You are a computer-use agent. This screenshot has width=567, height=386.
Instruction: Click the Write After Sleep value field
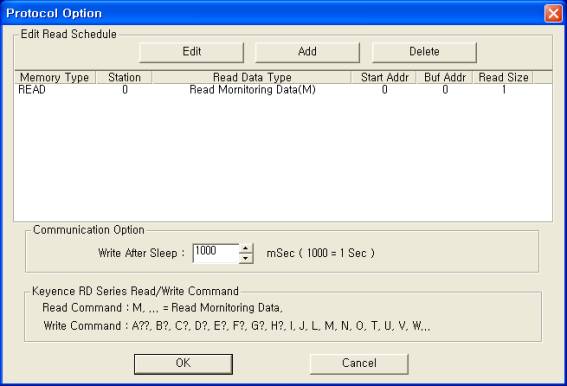point(216,253)
